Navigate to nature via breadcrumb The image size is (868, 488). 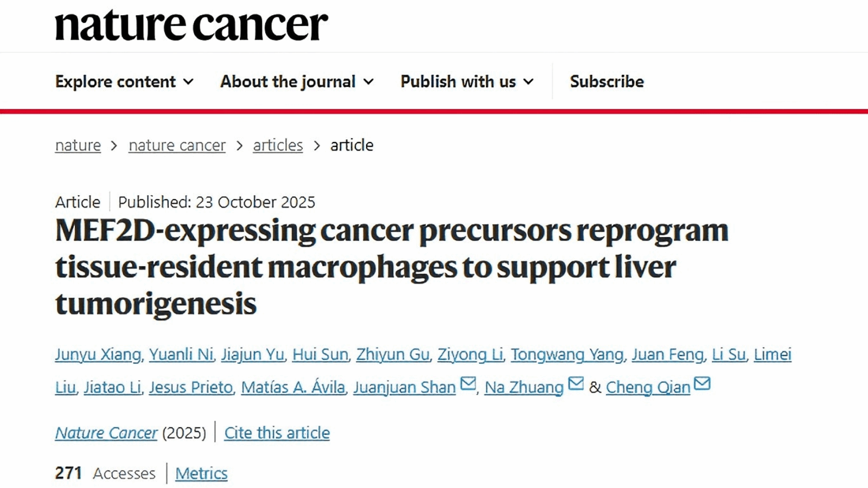coord(78,145)
